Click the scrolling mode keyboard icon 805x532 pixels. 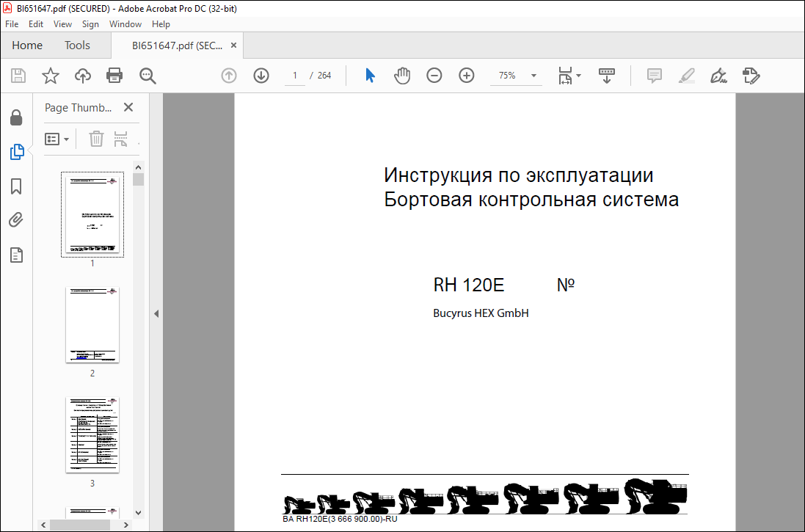coord(607,76)
